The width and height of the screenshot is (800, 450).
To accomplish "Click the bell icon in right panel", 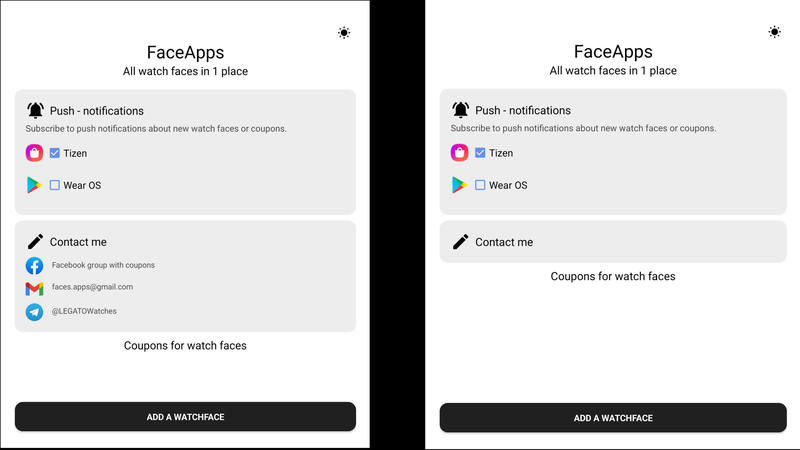I will pyautogui.click(x=460, y=110).
